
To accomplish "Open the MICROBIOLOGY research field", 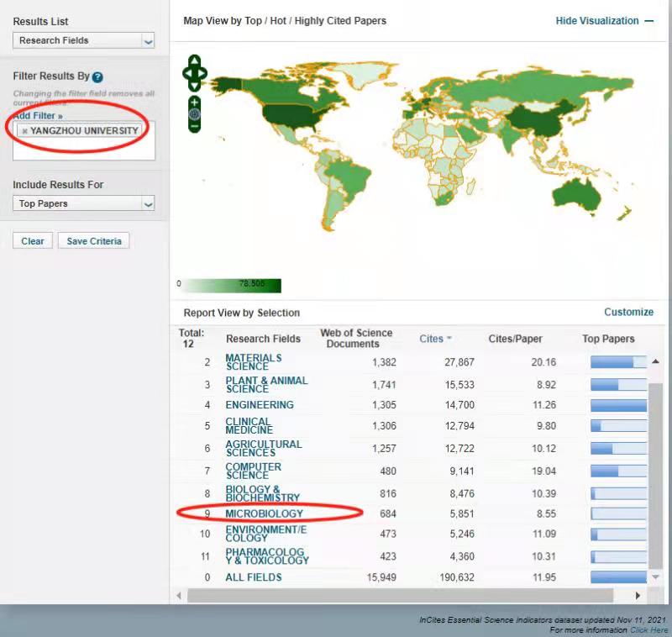I will (264, 513).
